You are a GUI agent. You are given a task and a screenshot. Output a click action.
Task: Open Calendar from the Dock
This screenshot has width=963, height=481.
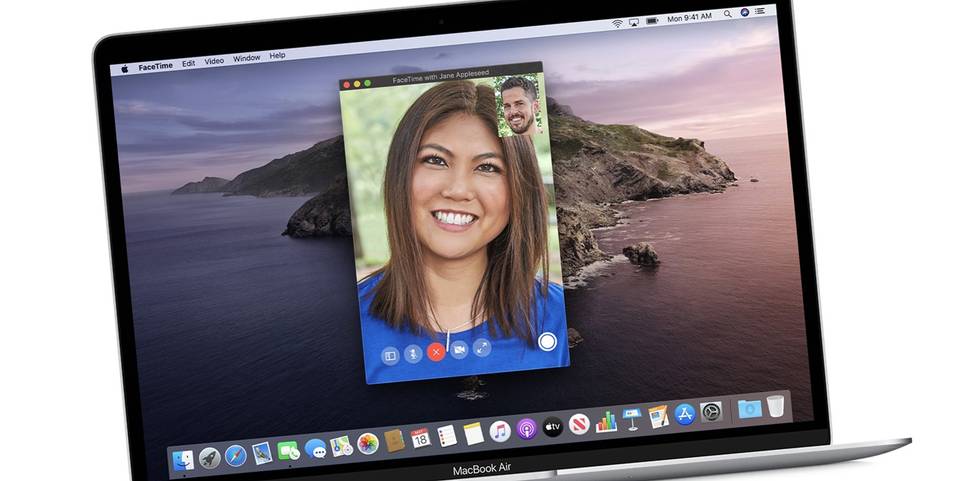click(x=421, y=439)
